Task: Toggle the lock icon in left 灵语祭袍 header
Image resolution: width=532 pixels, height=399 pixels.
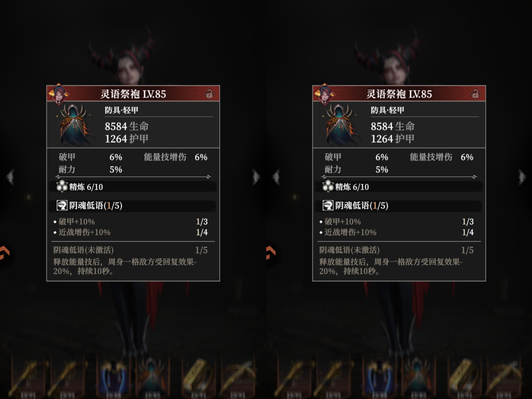Action: 209,94
